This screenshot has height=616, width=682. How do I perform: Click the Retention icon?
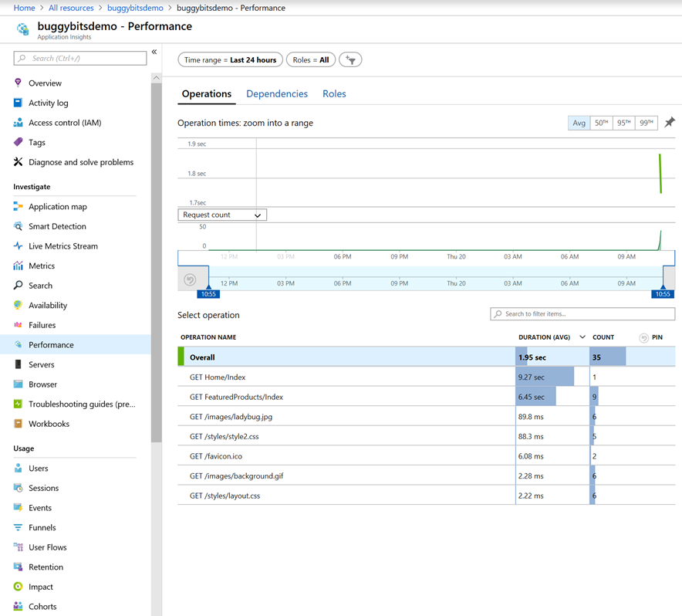(x=18, y=567)
